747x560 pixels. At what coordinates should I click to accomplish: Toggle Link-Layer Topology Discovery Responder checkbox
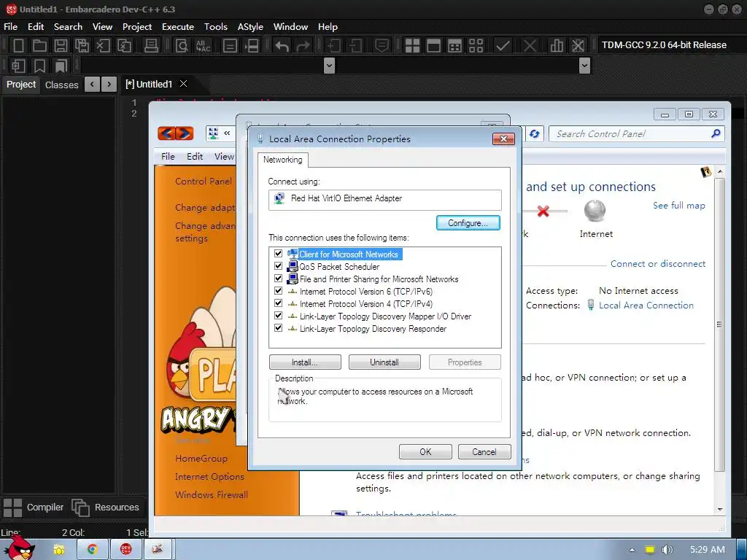tap(278, 328)
